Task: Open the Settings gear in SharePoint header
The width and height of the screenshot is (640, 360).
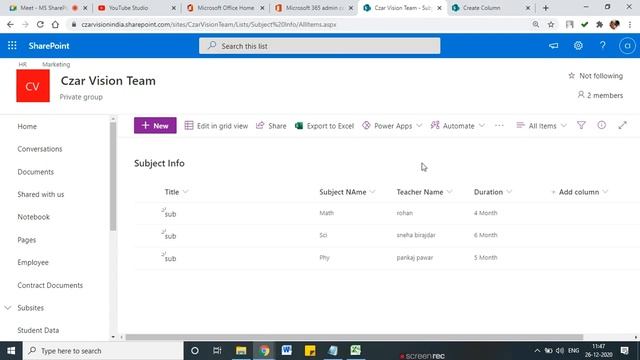Action: click(x=578, y=46)
